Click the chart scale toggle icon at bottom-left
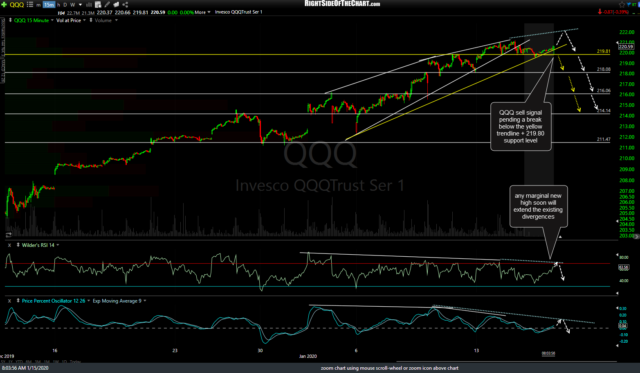This screenshot has height=373, width=640. click(x=8, y=235)
